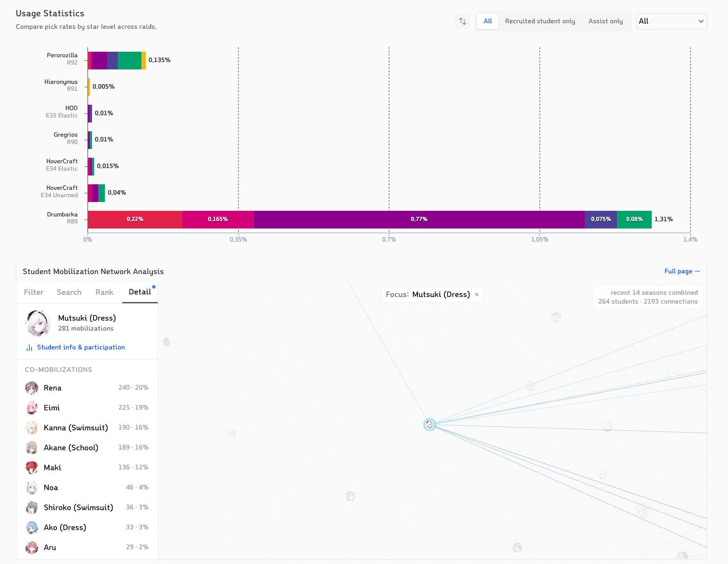
Task: Select Kanna (Swimsuit) co-mobilization row
Action: click(87, 428)
